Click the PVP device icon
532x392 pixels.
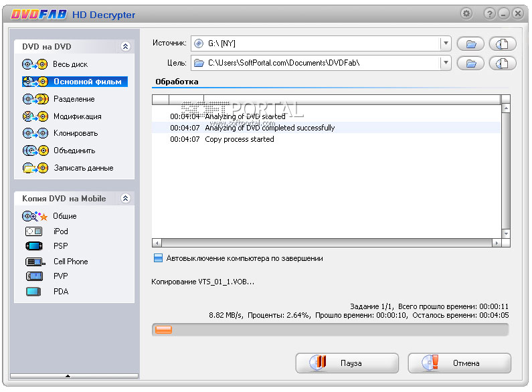[34, 276]
